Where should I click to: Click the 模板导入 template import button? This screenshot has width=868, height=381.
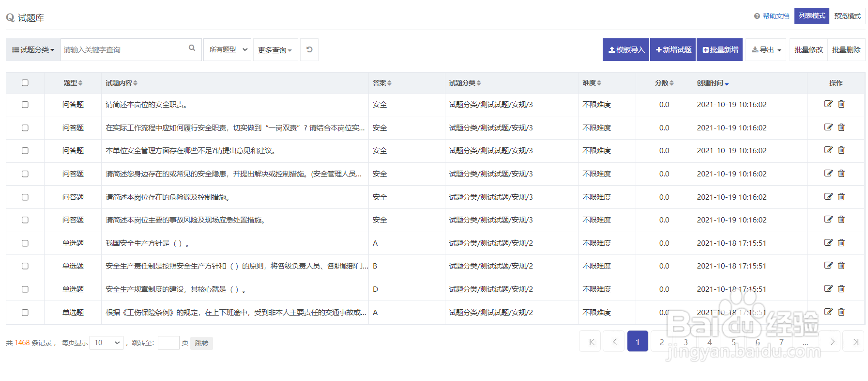tap(626, 49)
